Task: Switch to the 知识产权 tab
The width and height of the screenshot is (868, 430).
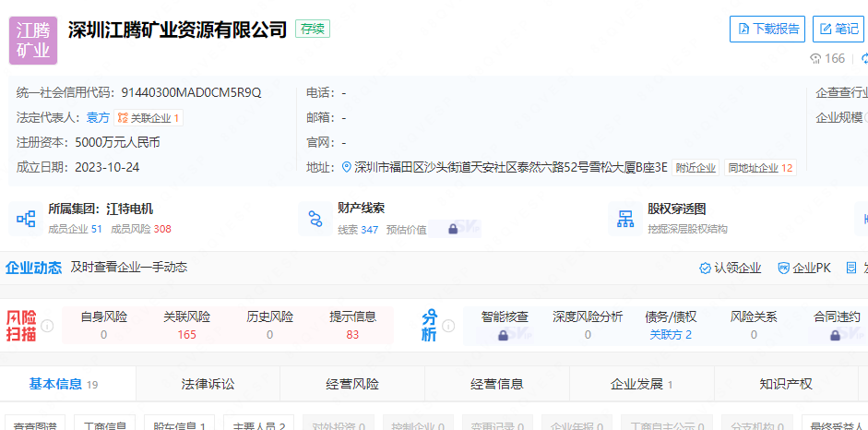Action: pos(786,384)
